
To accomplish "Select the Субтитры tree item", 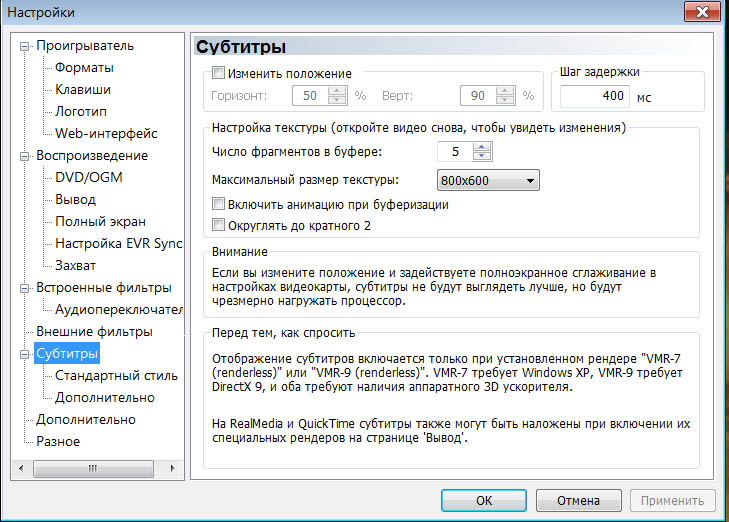I will coord(67,353).
